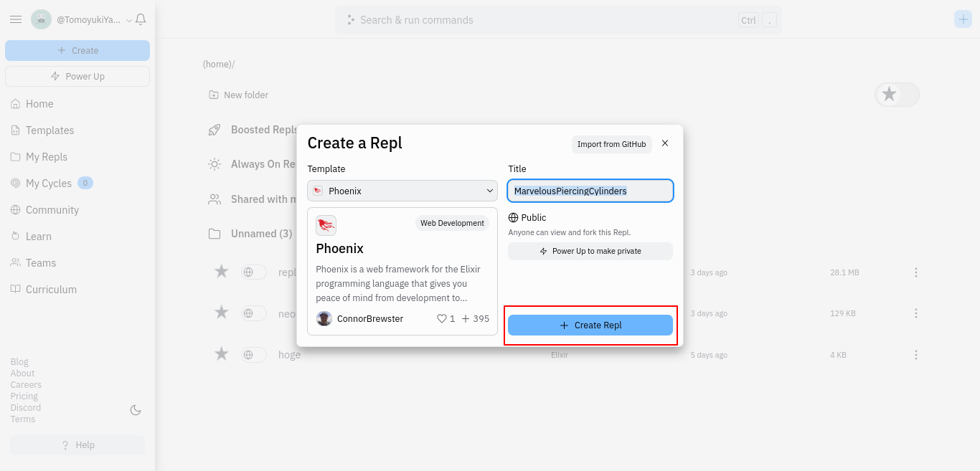Close the Create a Repl dialog
This screenshot has width=980, height=471.
point(665,143)
